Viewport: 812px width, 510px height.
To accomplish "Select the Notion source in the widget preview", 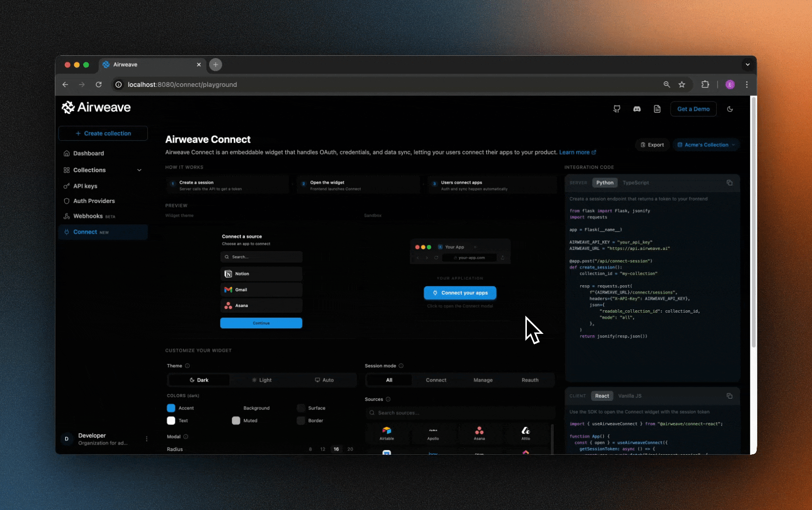I will tap(261, 274).
